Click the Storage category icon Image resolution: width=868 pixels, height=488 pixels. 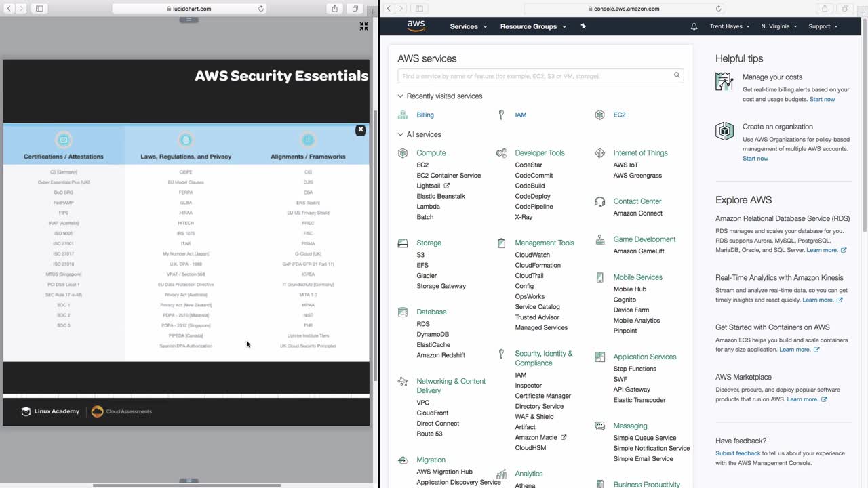click(403, 243)
